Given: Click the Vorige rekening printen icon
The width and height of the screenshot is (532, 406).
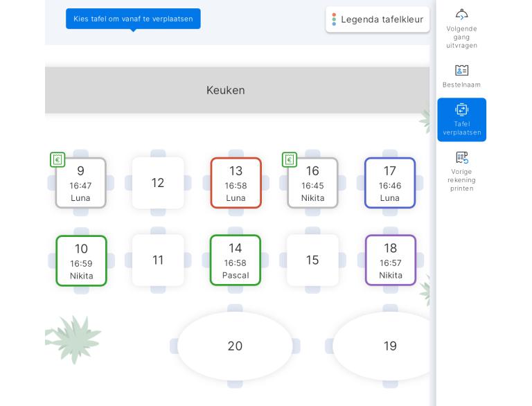Looking at the screenshot, I should (461, 157).
